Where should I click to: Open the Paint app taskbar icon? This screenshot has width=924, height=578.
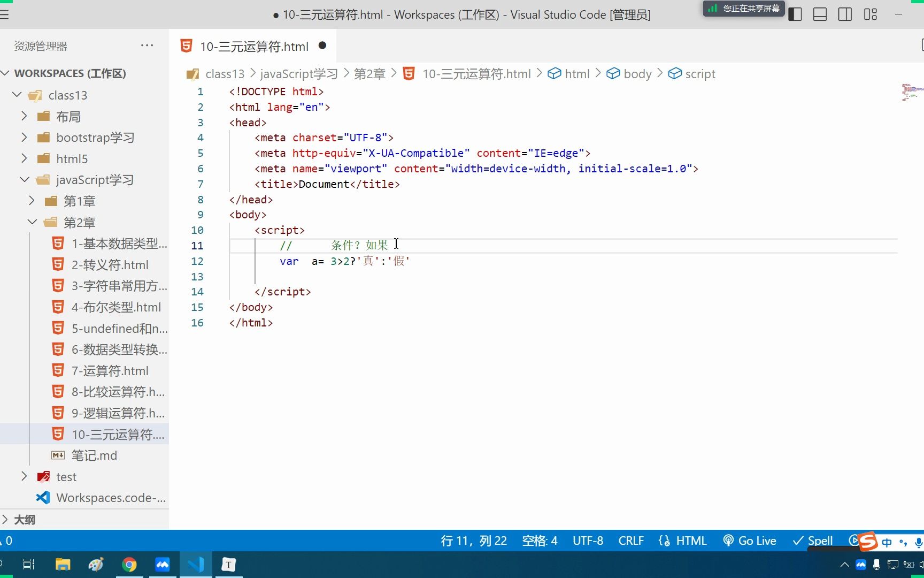click(x=96, y=564)
